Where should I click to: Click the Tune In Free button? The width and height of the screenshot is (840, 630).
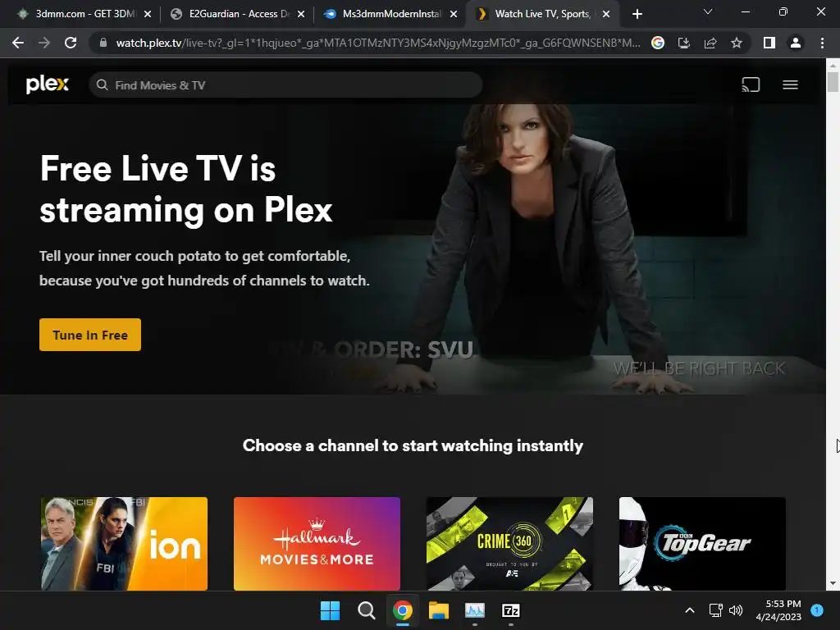[x=90, y=335]
